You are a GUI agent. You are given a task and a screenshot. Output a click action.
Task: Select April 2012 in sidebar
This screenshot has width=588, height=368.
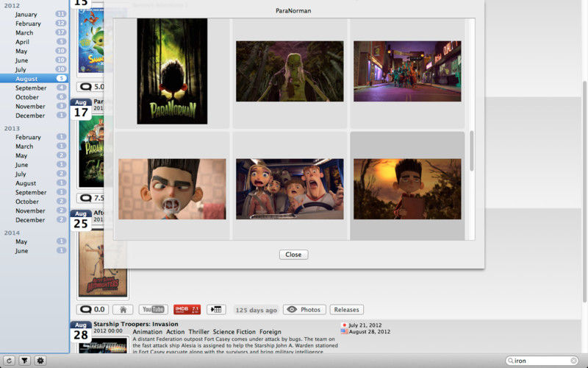click(35, 42)
